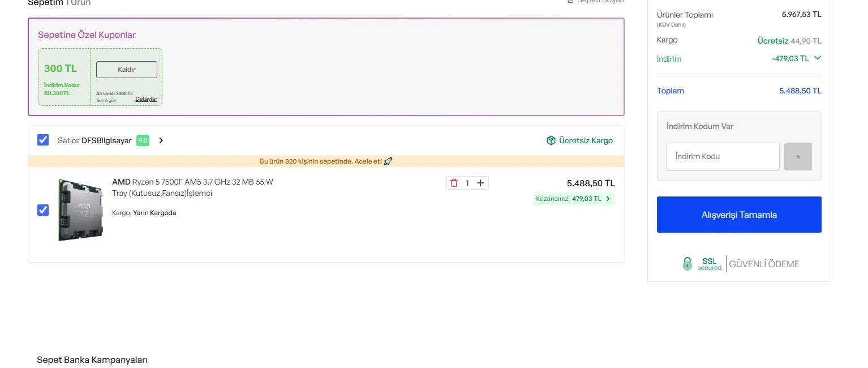
Task: Expand Kazancınız 479,03 TL savings badge
Action: pos(574,199)
